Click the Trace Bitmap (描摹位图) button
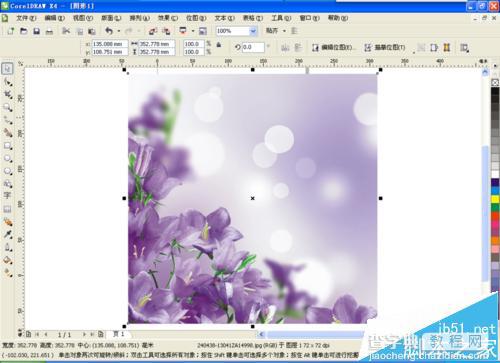Viewport: 500px width, 363px height. click(x=385, y=48)
